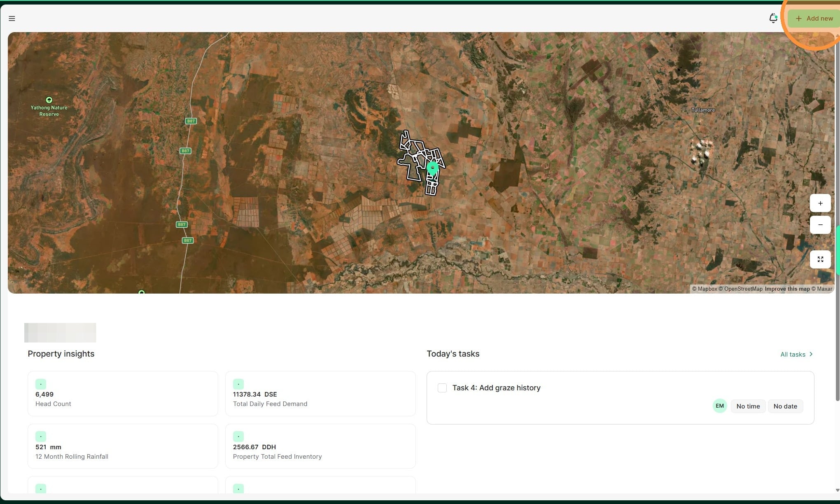Zoom out on the map

click(820, 225)
